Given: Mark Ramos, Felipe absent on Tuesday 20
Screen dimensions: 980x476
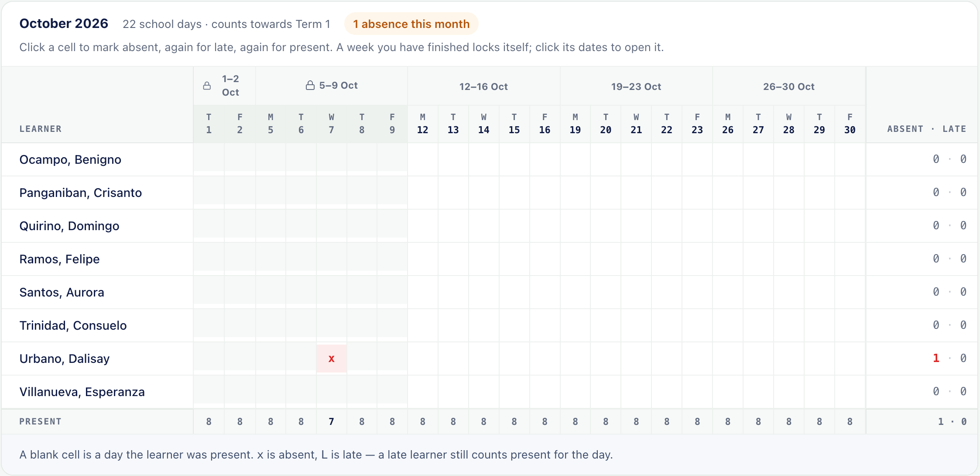Looking at the screenshot, I should 606,259.
